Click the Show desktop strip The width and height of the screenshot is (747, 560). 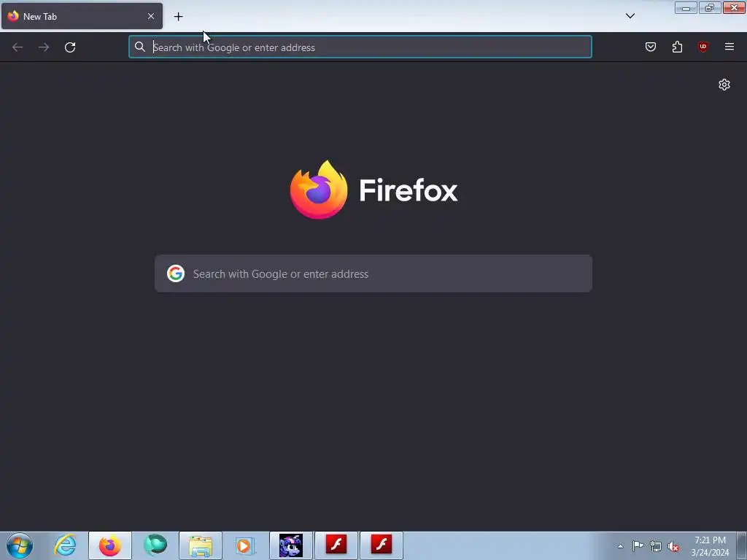click(742, 545)
